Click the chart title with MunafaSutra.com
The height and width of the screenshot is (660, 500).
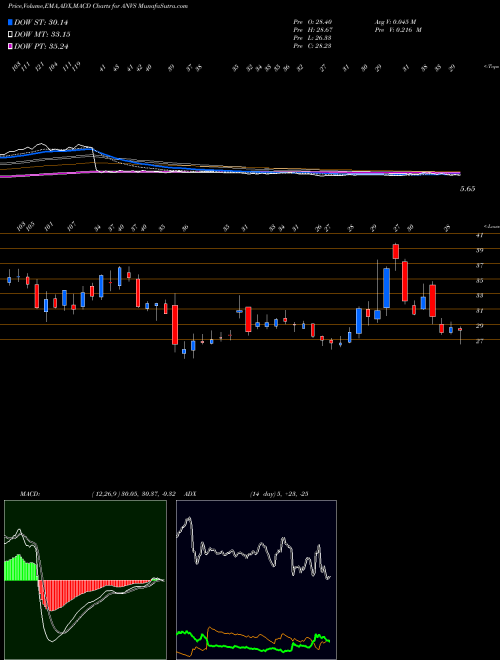98,6
